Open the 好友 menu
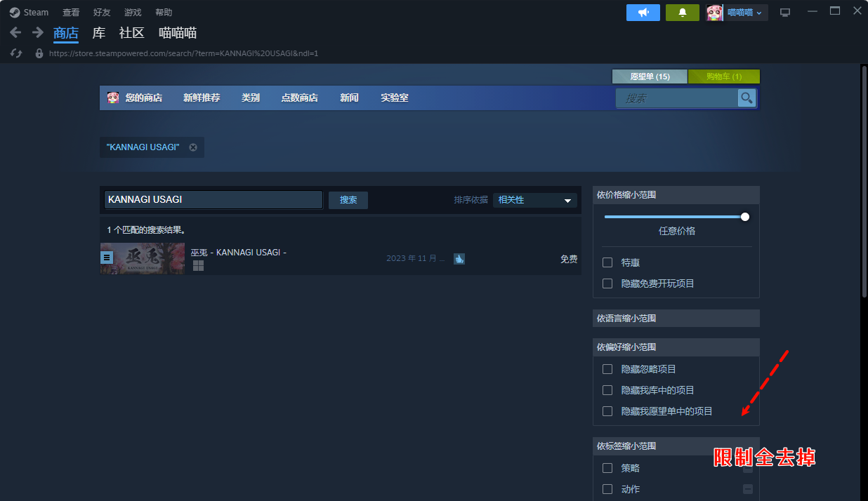 (102, 13)
